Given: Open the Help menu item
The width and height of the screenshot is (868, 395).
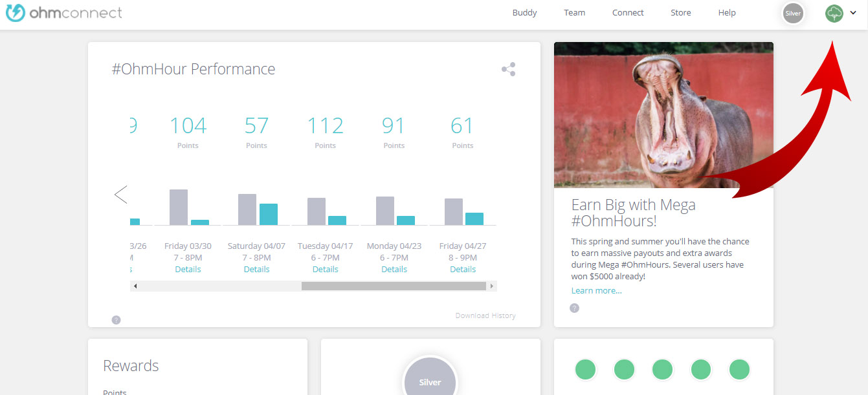Looking at the screenshot, I should coord(727,13).
